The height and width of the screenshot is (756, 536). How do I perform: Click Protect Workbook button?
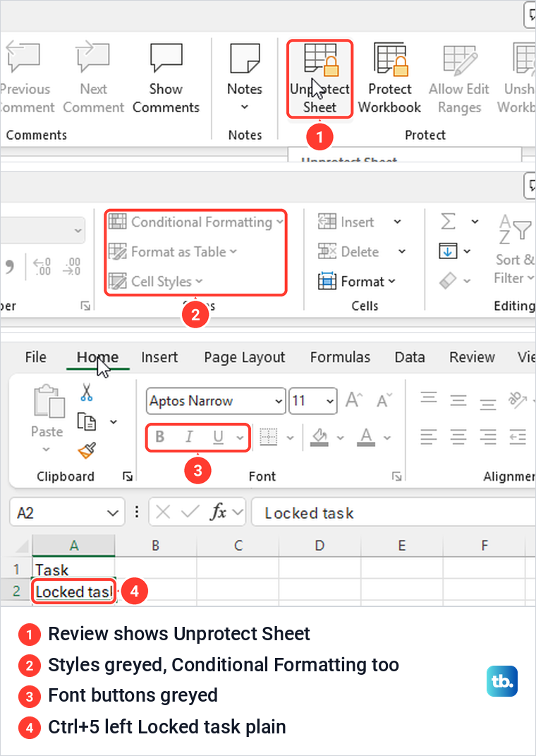point(389,79)
